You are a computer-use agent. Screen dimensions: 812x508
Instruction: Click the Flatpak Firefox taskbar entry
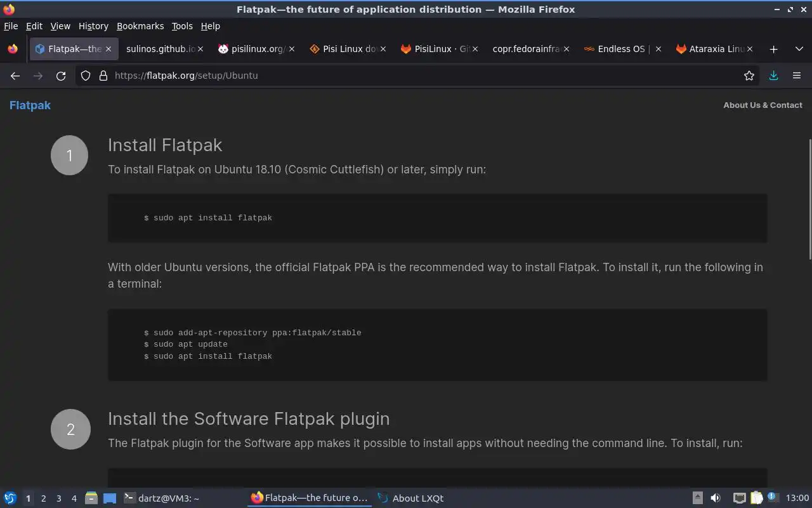point(310,498)
